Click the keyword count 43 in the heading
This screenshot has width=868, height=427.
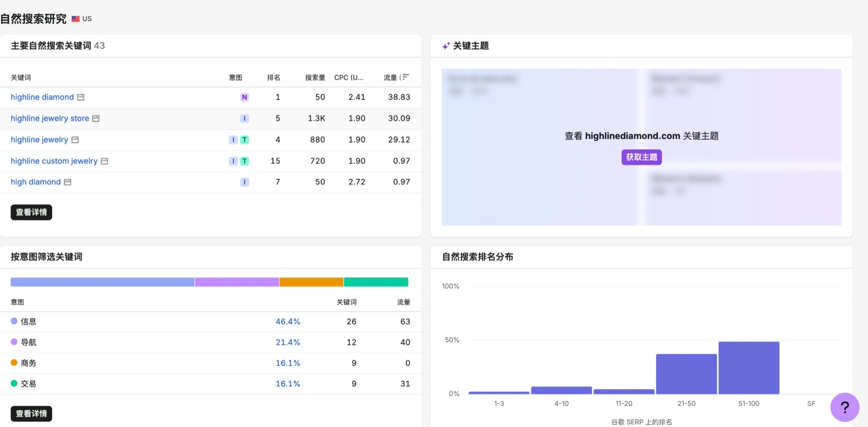99,46
